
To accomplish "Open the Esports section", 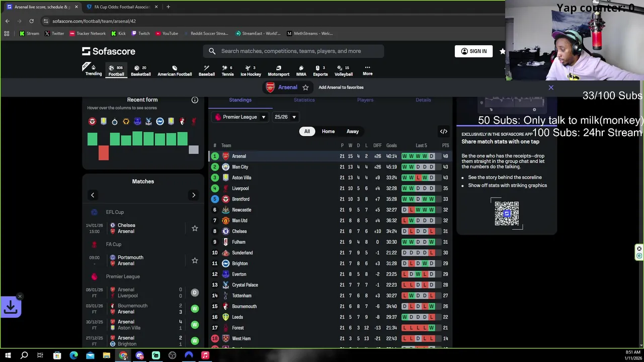I will pos(320,70).
